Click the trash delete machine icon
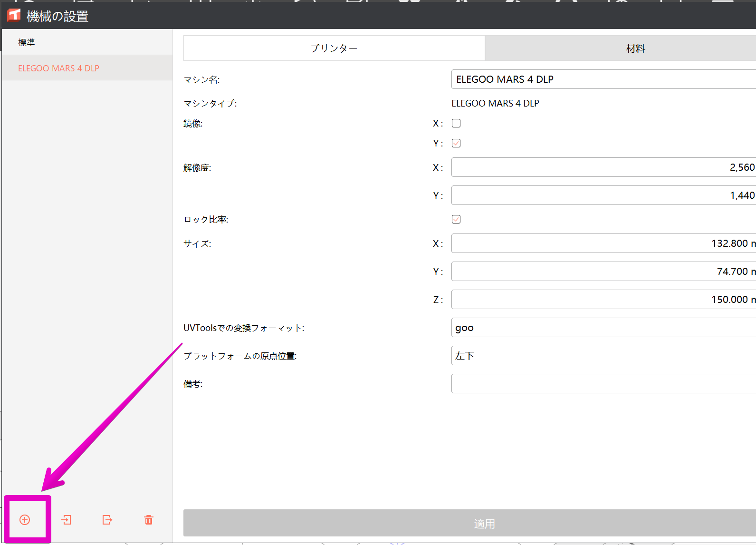The width and height of the screenshot is (756, 545). click(149, 520)
